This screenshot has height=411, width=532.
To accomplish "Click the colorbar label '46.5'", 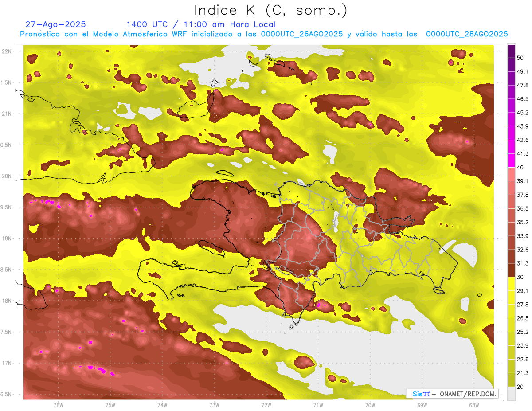I will tap(523, 99).
